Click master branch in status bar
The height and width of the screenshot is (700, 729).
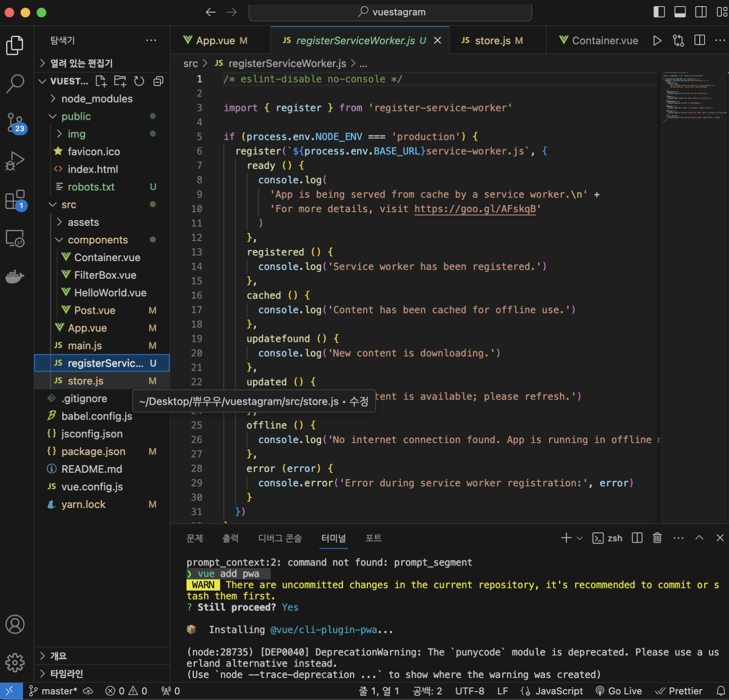(53, 691)
